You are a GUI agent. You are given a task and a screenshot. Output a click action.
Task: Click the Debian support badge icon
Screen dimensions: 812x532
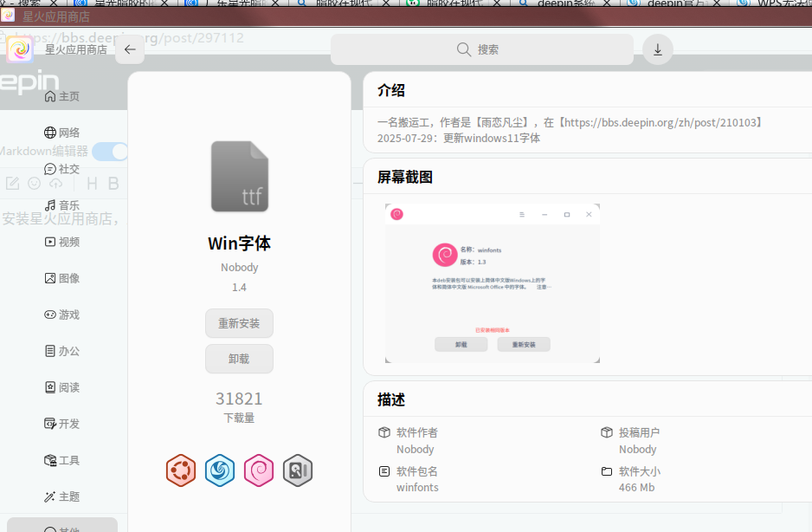259,470
